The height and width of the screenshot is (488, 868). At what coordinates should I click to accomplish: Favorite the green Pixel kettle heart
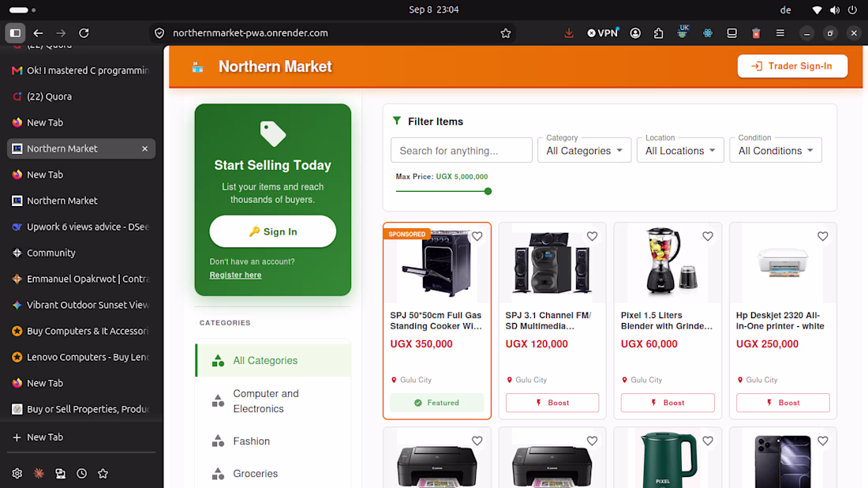(708, 441)
